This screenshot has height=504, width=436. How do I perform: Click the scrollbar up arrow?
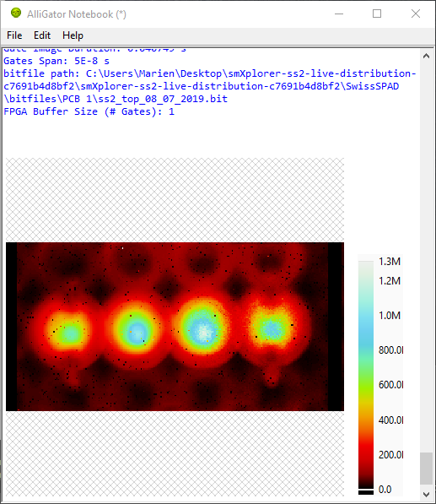pos(426,57)
